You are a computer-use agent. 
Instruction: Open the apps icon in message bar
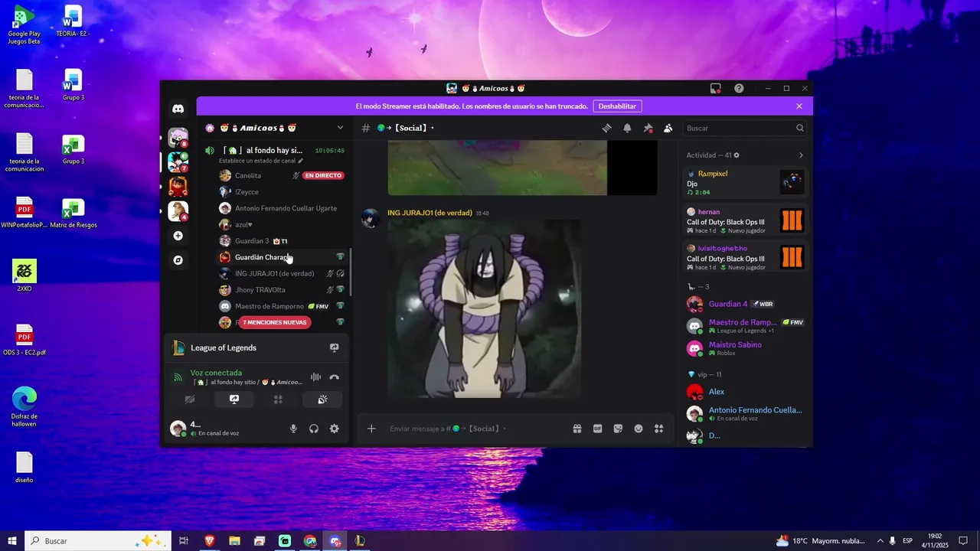point(658,429)
